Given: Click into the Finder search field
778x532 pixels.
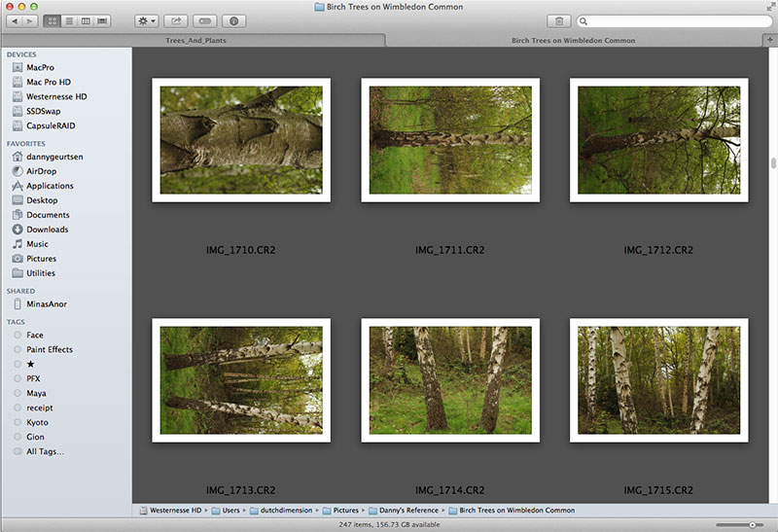Looking at the screenshot, I should pos(675,20).
